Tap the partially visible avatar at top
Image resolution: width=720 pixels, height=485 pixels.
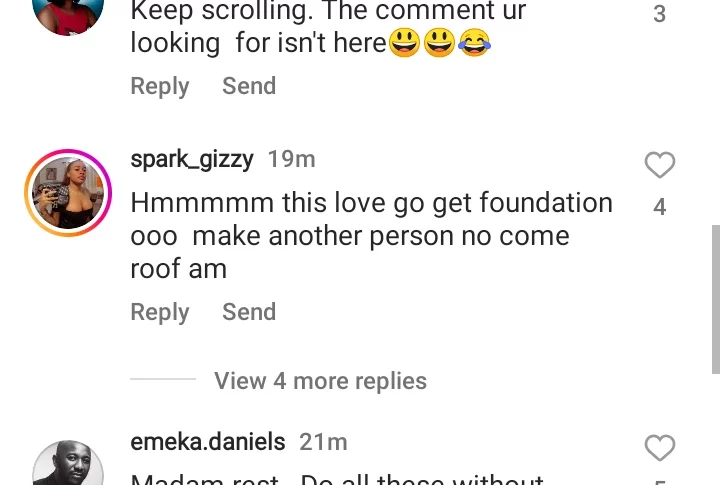68,12
